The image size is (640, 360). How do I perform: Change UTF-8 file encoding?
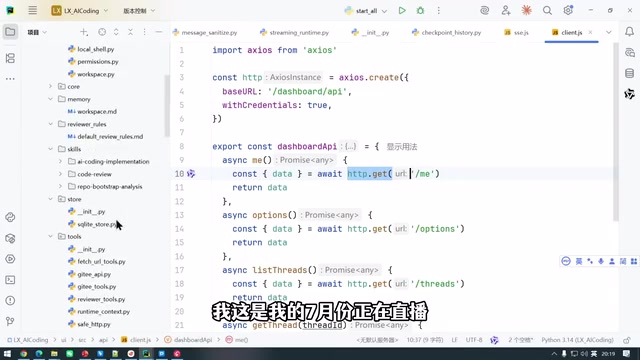coord(473,340)
